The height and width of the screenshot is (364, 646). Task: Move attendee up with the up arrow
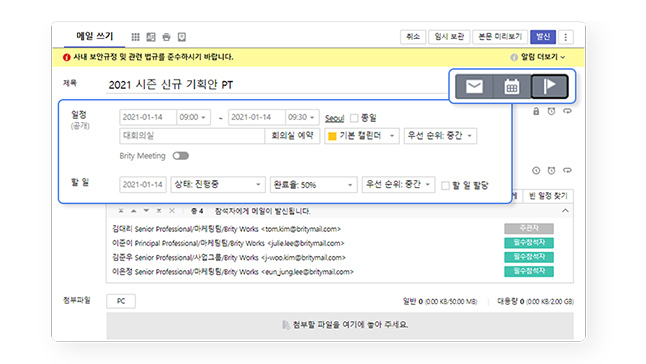pyautogui.click(x=133, y=211)
